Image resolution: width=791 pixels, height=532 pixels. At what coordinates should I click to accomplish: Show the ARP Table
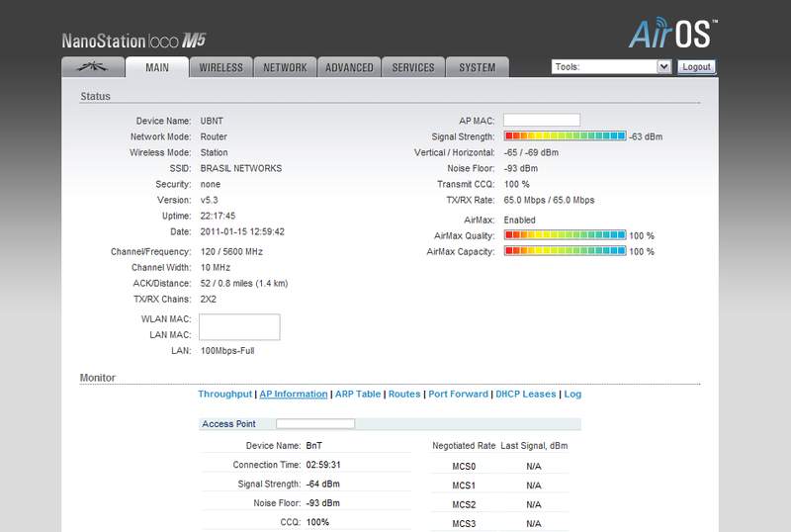(358, 394)
